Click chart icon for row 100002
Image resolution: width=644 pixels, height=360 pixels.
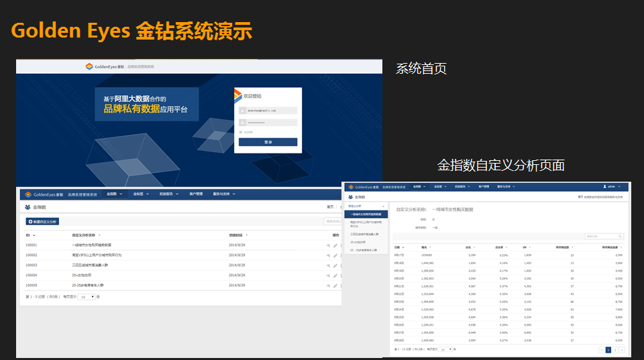pos(328,255)
